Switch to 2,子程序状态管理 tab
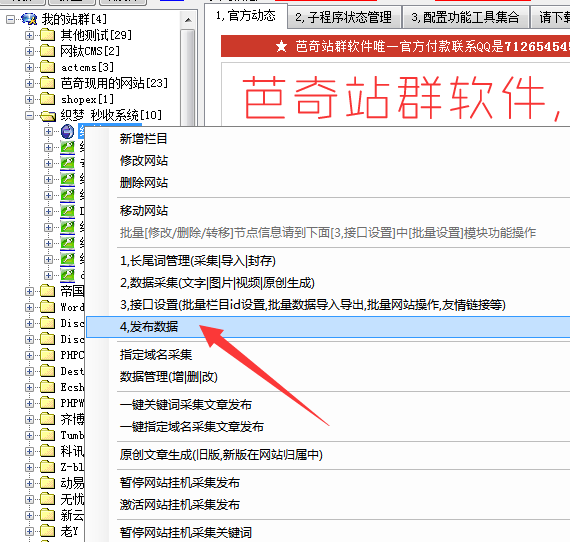The height and width of the screenshot is (542, 570). [x=344, y=17]
